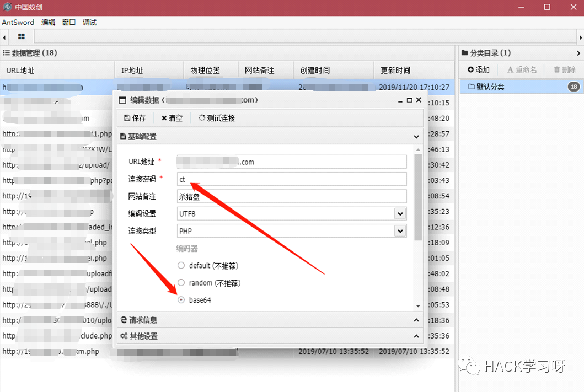
Task: Click the 18 count badge on 默认分类
Action: point(574,87)
